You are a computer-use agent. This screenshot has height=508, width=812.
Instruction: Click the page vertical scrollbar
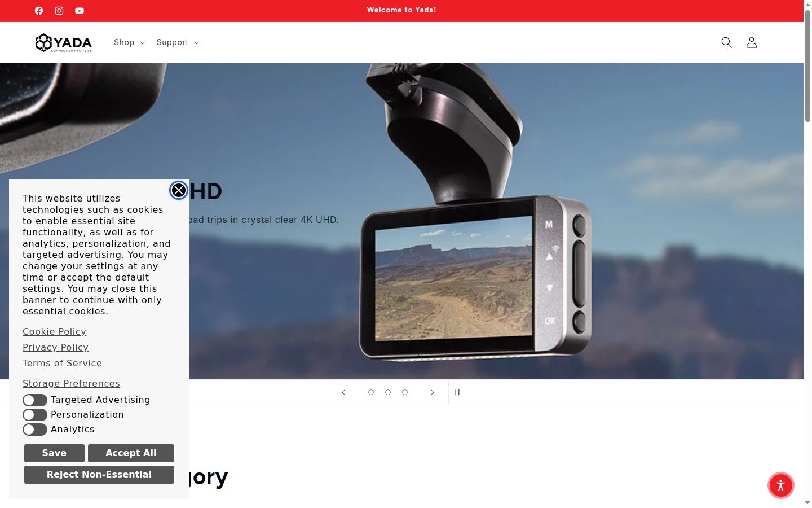pos(807,65)
